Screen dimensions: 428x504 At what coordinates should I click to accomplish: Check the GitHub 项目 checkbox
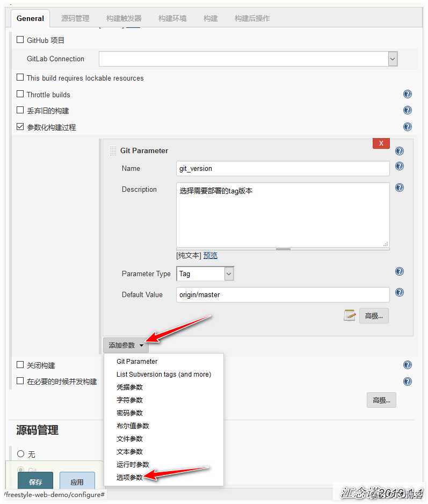(x=20, y=40)
